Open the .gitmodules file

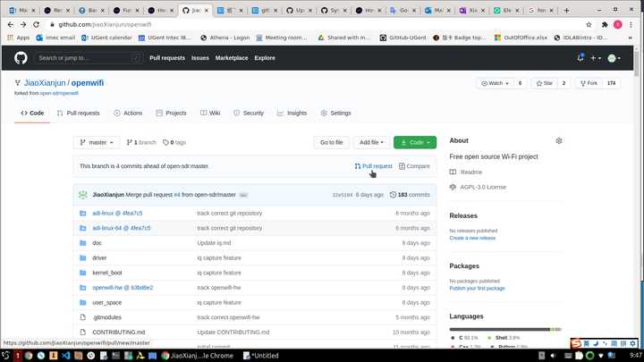[x=106, y=317]
